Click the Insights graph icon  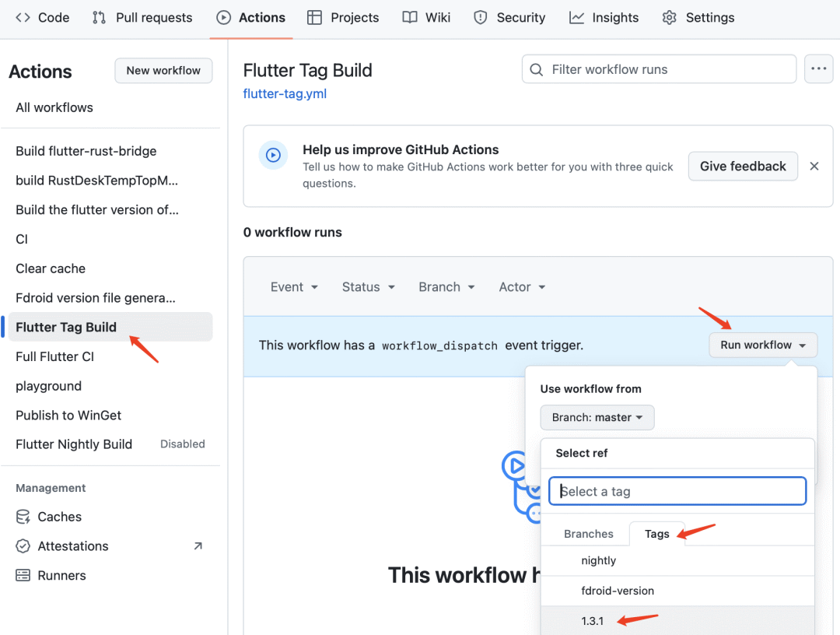(576, 18)
